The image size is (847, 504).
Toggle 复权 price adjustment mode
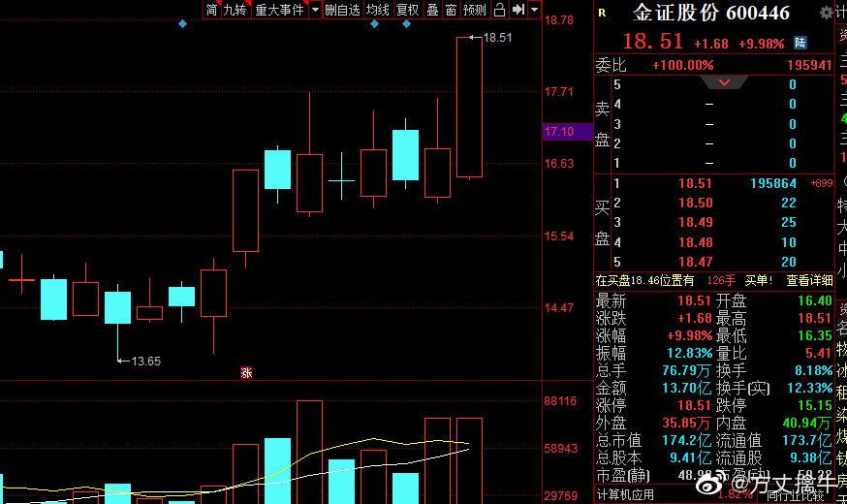[x=408, y=10]
